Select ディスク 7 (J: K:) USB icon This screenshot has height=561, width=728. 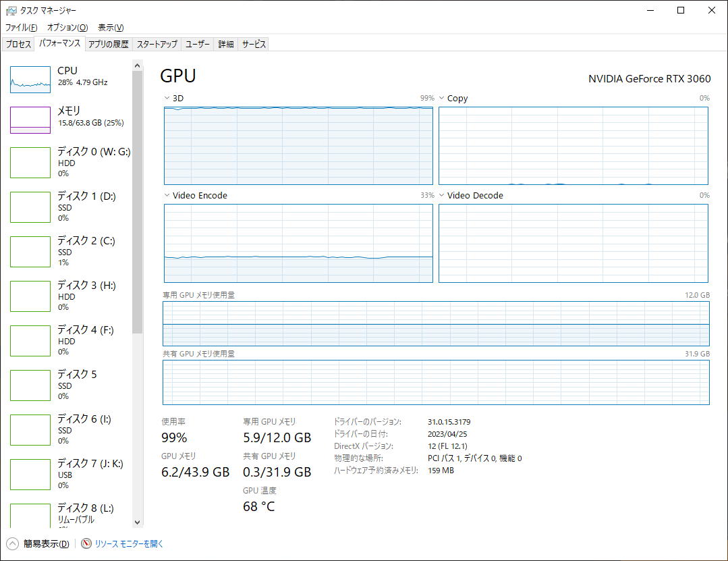tap(30, 475)
